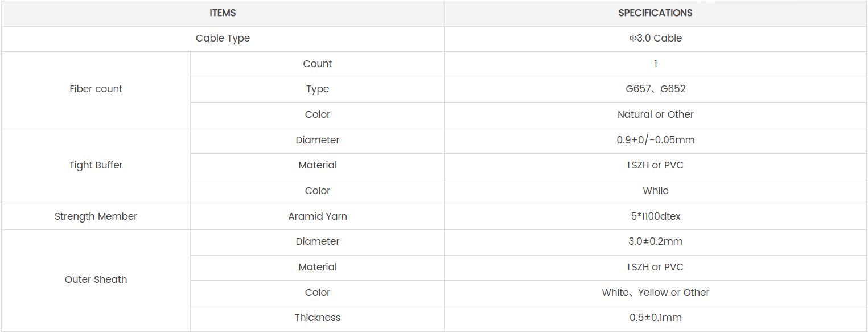This screenshot has width=868, height=333.
Task: Click the Tight Buffer row label
Action: 96,166
